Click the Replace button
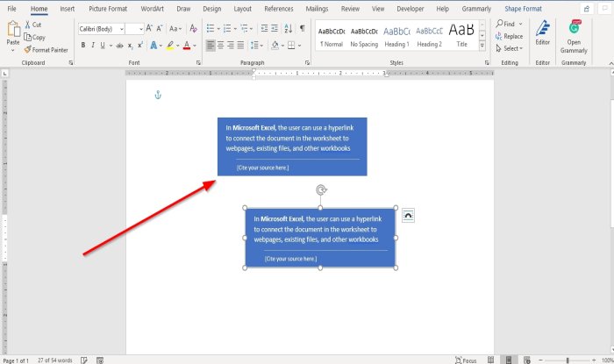 coord(509,36)
